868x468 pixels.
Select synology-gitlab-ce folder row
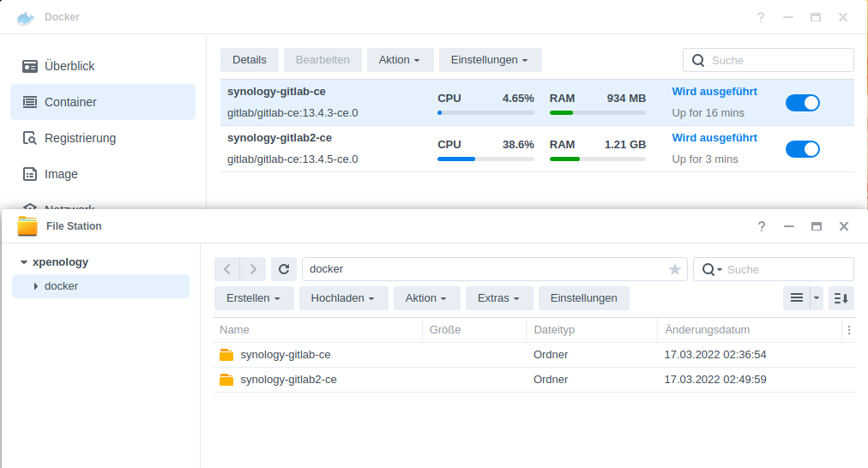[x=533, y=355]
